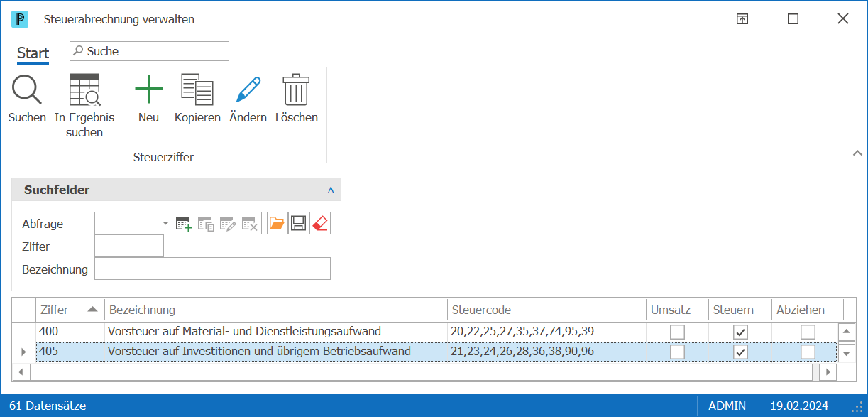Click 61 Datensätze in status bar

48,406
